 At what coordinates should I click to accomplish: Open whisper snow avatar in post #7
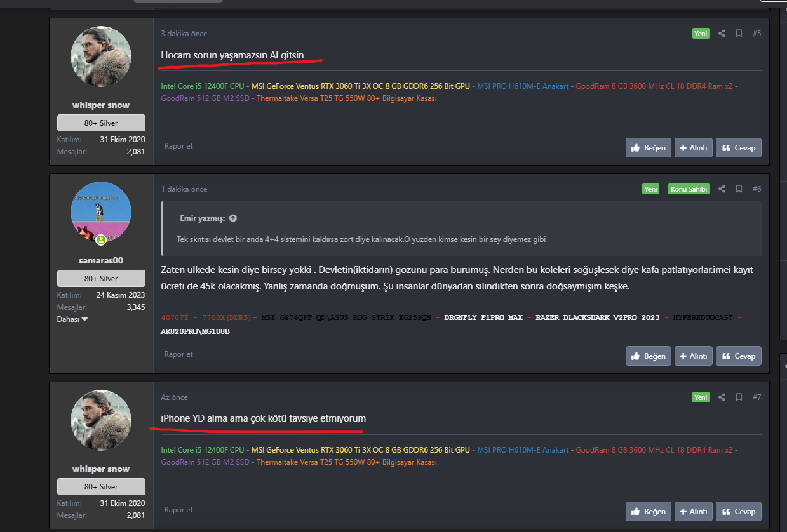coord(101,420)
